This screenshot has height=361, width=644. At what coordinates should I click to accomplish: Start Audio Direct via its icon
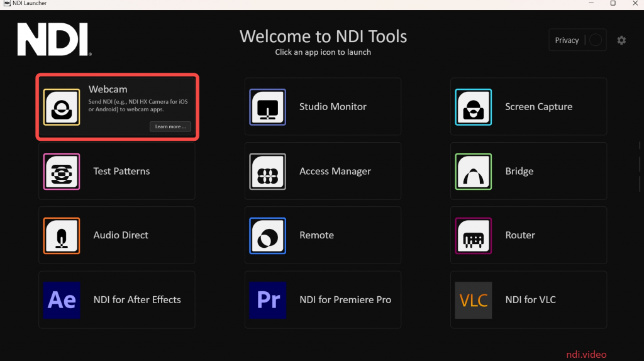(62, 236)
